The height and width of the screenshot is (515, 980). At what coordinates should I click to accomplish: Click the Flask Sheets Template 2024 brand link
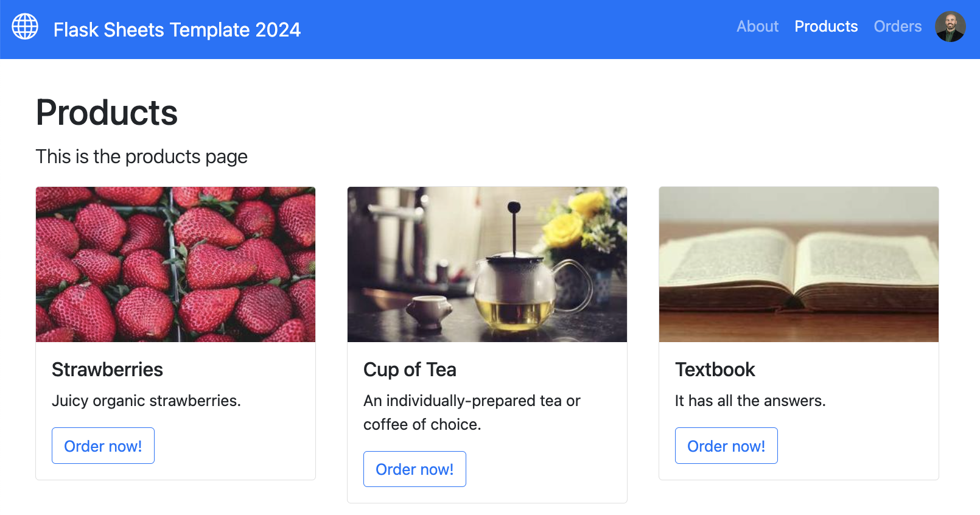[177, 29]
